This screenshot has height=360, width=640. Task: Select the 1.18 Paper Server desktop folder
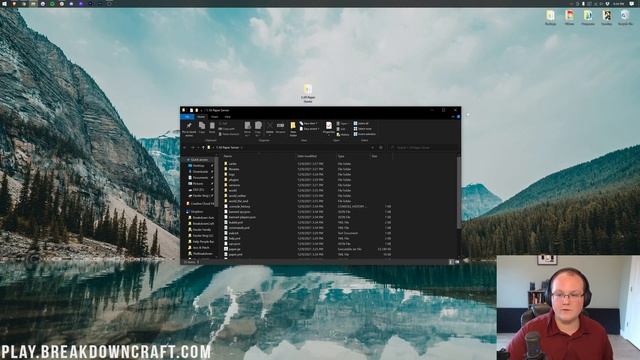308,93
